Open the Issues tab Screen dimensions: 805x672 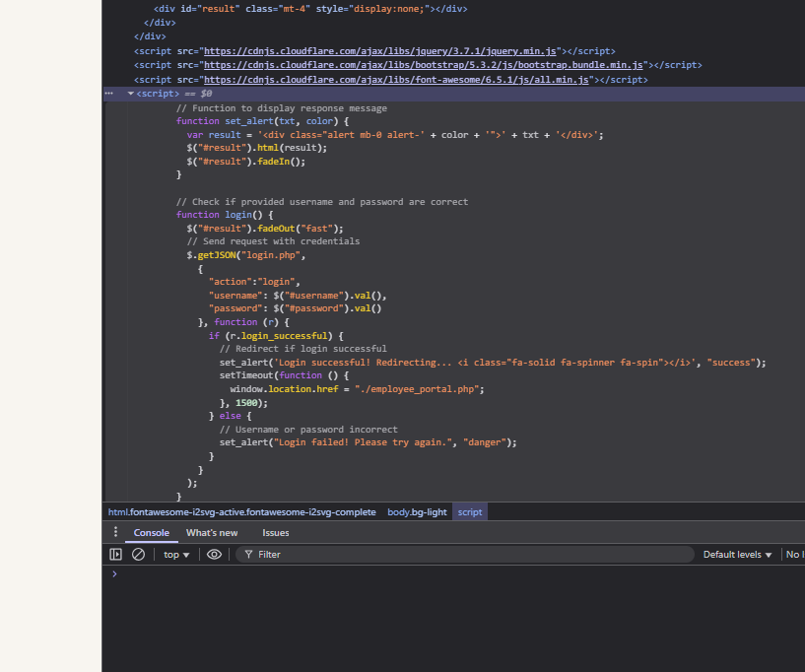pyautogui.click(x=276, y=533)
